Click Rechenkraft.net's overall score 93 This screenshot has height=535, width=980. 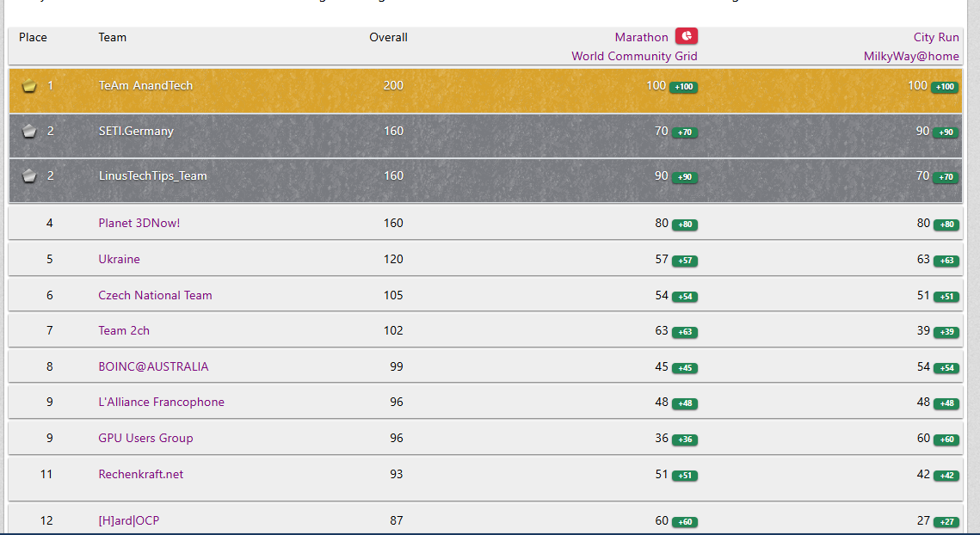[397, 475]
